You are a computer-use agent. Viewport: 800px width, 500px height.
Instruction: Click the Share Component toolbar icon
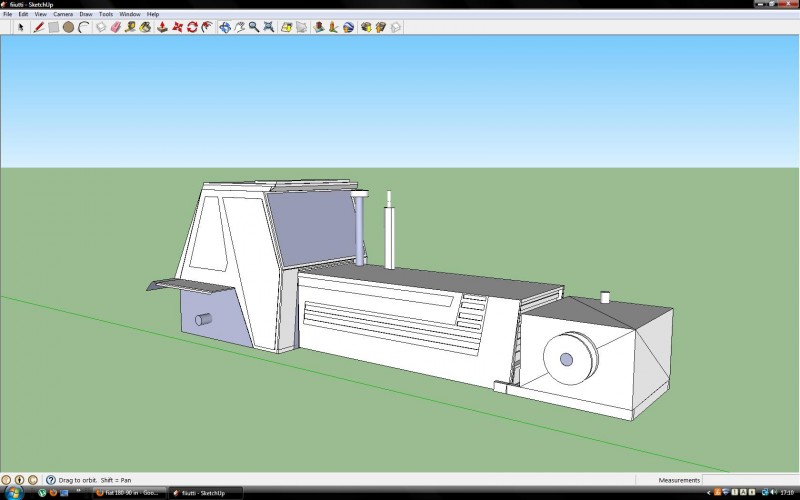coord(395,27)
